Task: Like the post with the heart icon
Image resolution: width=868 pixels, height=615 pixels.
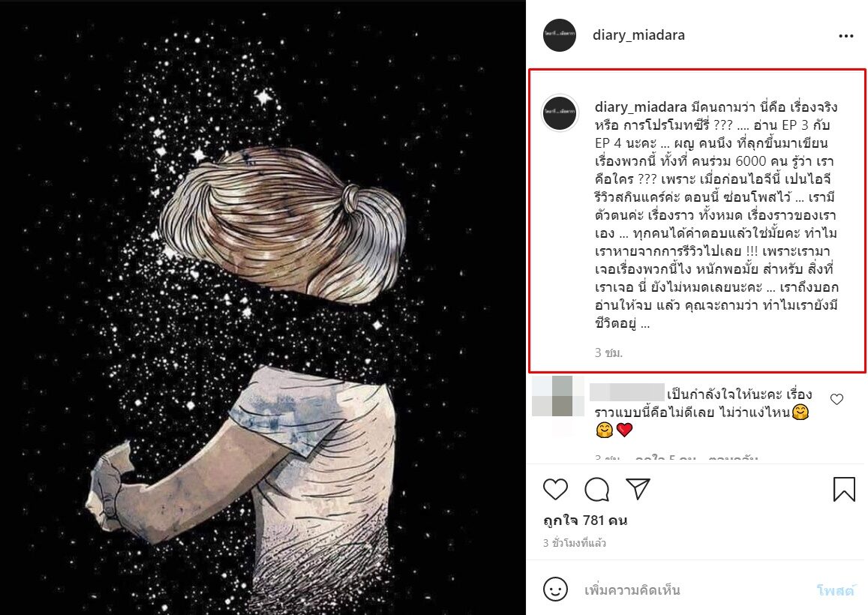Action: click(555, 489)
